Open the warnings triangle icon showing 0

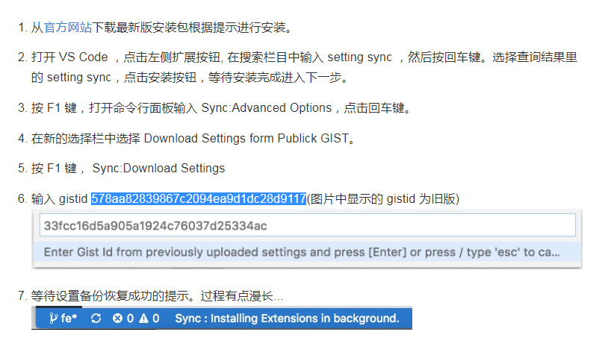click(143, 318)
